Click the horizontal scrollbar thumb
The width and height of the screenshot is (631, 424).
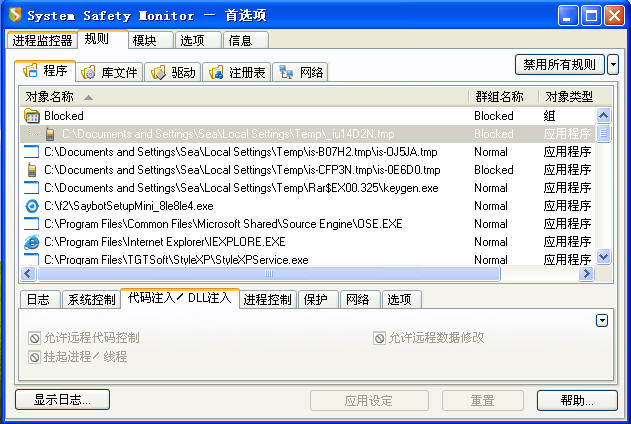click(269, 274)
